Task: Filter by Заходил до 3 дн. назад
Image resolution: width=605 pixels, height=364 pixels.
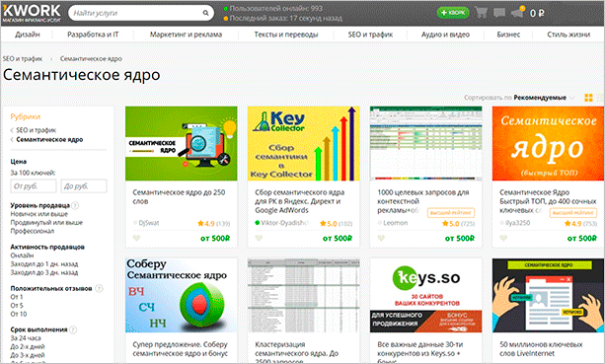Action: [44, 272]
